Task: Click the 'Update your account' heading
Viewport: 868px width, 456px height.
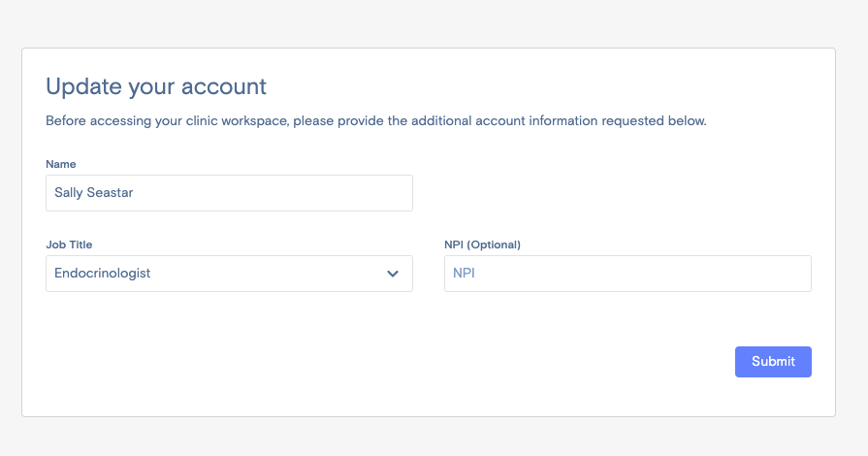Action: point(156,86)
